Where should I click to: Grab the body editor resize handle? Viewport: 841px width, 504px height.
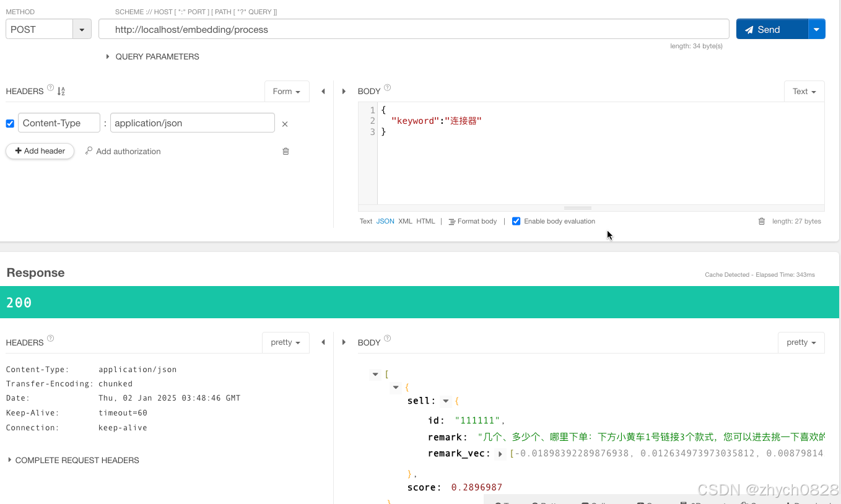(x=578, y=208)
